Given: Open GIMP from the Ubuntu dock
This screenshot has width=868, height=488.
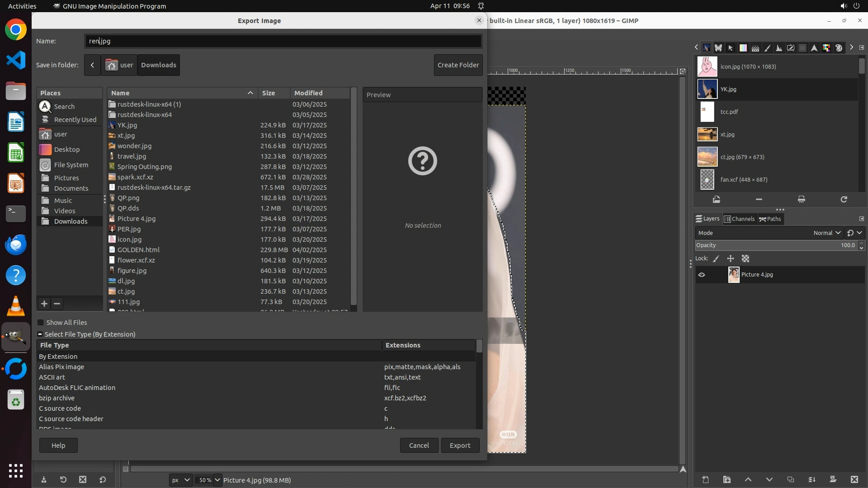Looking at the screenshot, I should pyautogui.click(x=16, y=337).
